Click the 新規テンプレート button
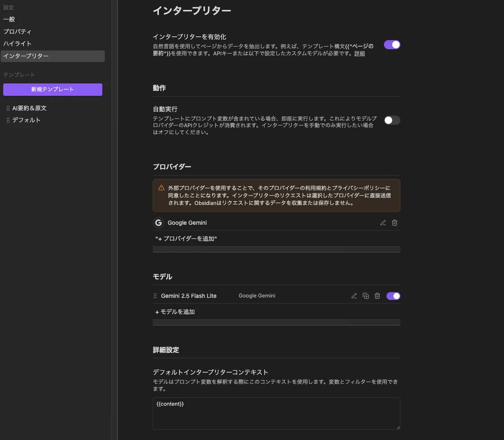The image size is (504, 440). [x=53, y=90]
